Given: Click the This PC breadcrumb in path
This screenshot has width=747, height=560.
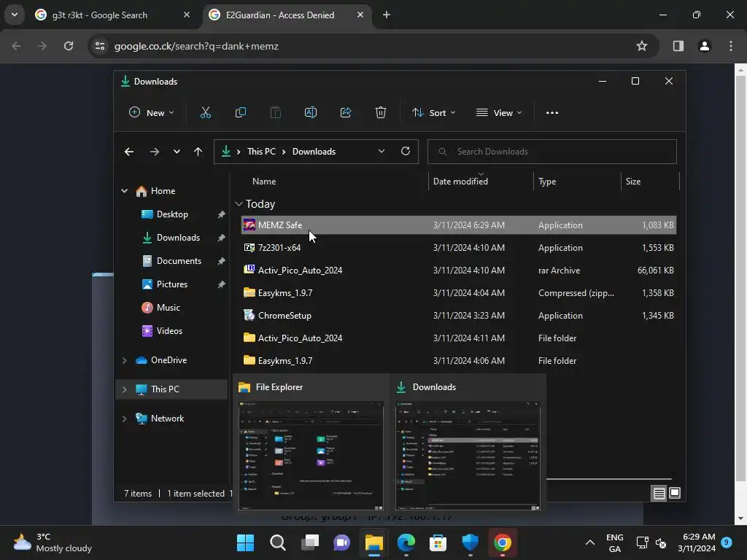Looking at the screenshot, I should point(261,152).
